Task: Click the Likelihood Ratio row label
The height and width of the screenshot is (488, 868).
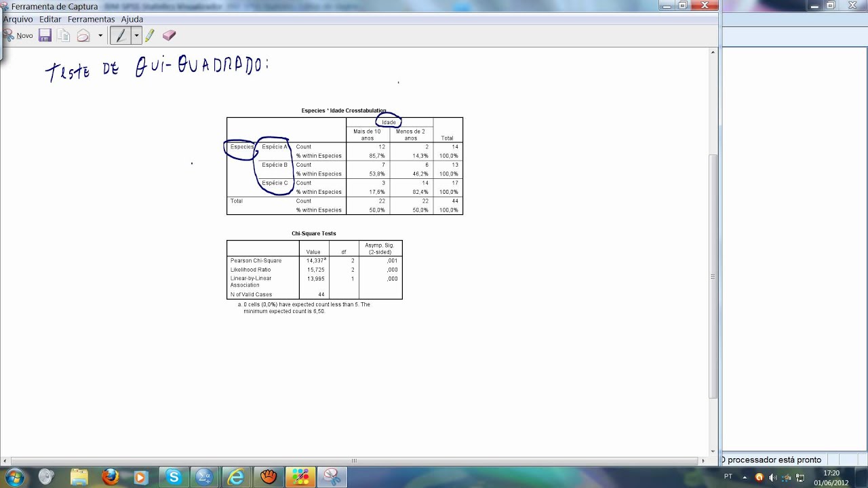Action: pyautogui.click(x=252, y=270)
